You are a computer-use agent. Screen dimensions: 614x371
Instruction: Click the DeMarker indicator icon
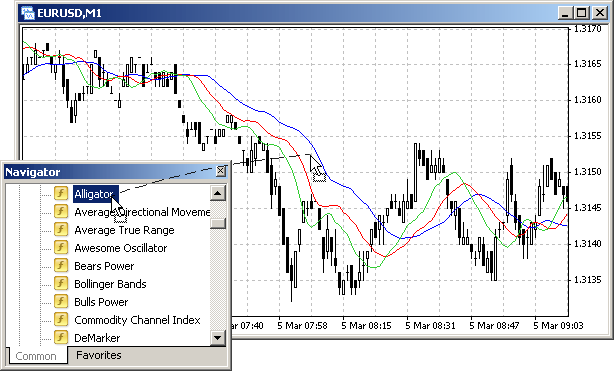61,337
